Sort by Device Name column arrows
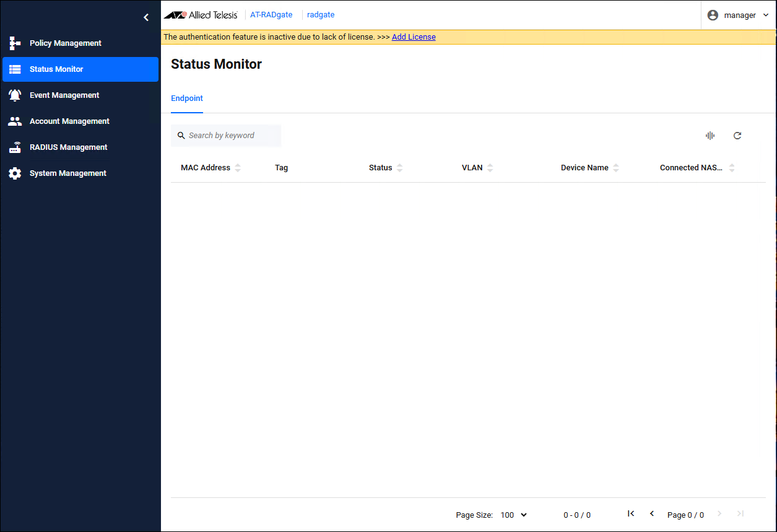This screenshot has width=777, height=532. pyautogui.click(x=616, y=168)
